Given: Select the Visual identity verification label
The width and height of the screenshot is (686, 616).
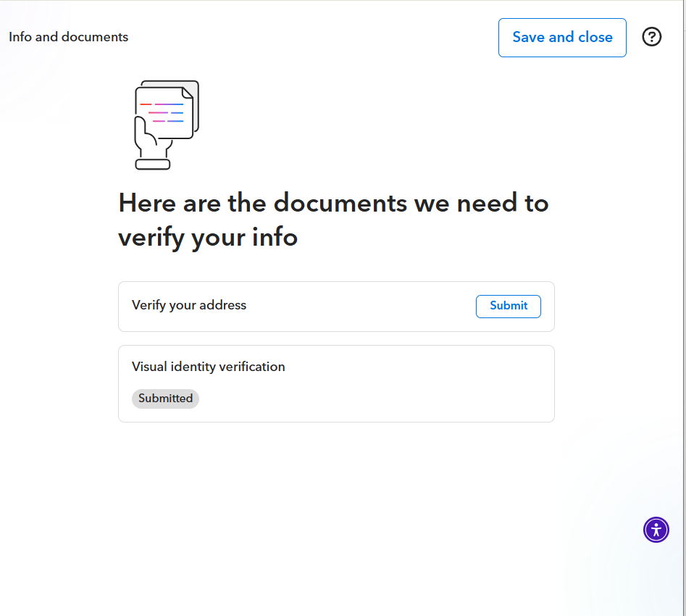Looking at the screenshot, I should [x=208, y=367].
